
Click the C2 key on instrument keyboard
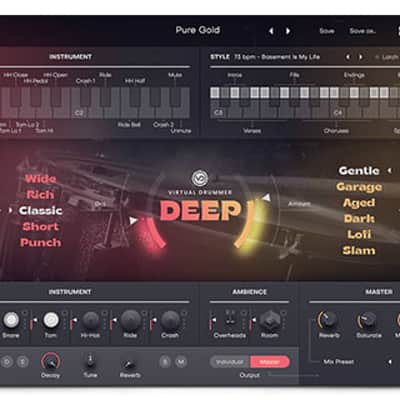pos(79,103)
